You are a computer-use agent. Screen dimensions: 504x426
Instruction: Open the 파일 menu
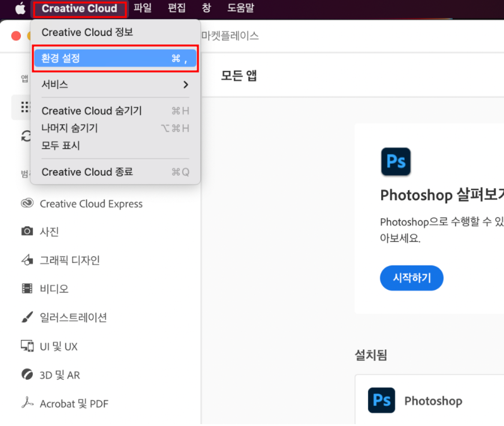point(143,8)
